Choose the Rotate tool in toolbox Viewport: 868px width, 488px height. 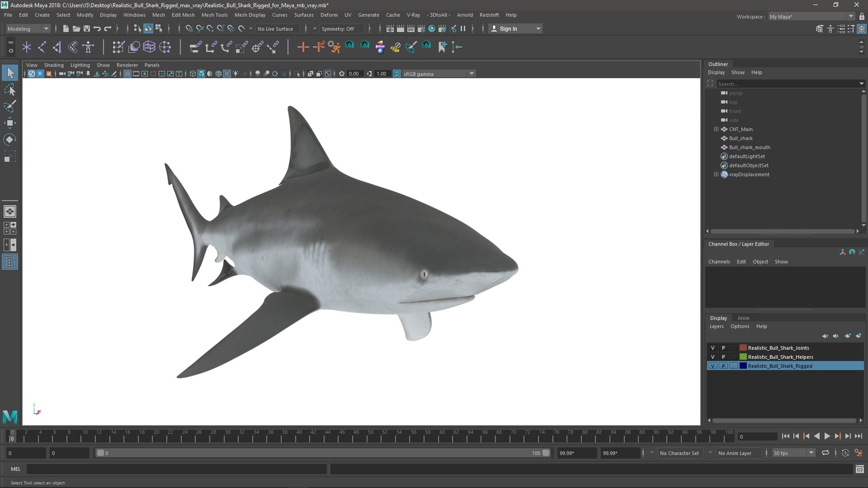click(x=10, y=140)
